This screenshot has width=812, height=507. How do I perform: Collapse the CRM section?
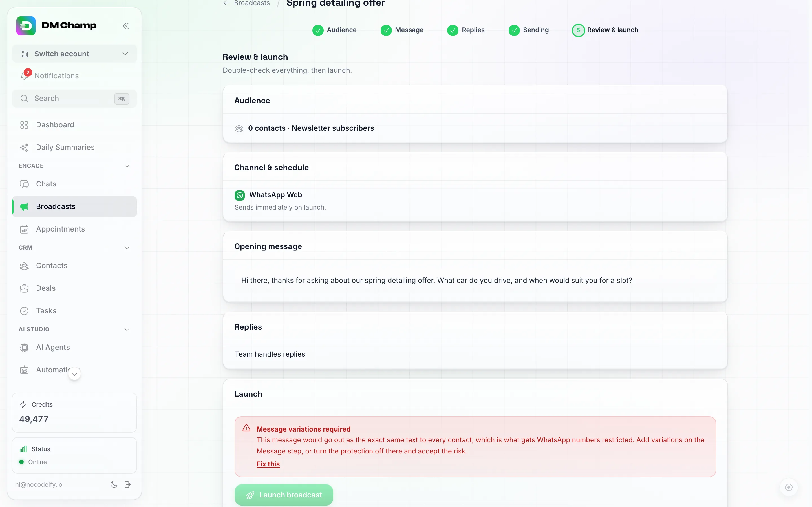[127, 248]
